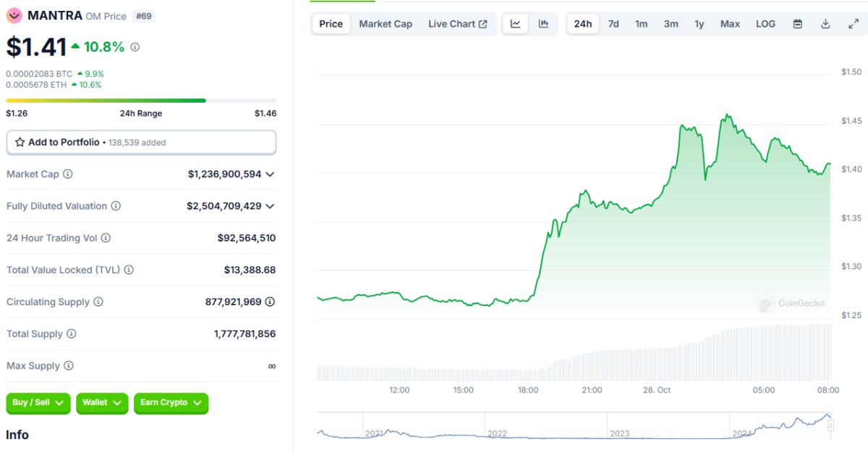The image size is (868, 452).
Task: Select the 7d time range
Action: click(x=613, y=24)
